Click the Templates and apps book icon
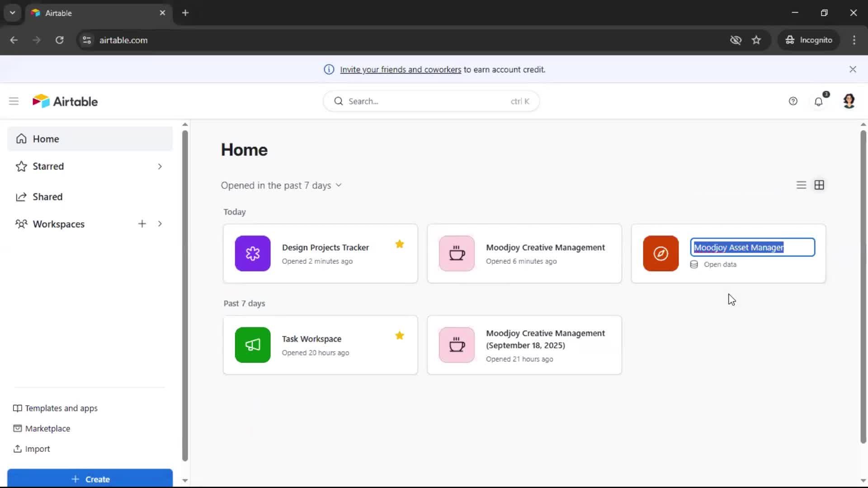The width and height of the screenshot is (868, 488). (17, 408)
